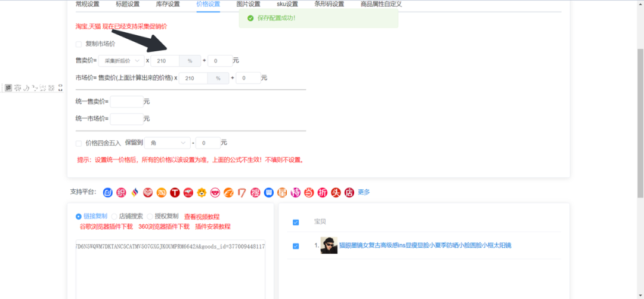Go to the 库存设置 tab
This screenshot has width=644, height=299.
click(x=168, y=5)
